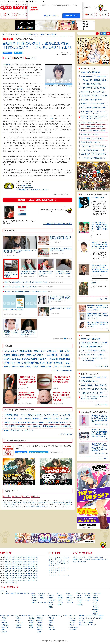Screen dimensions: 110x644
Task: Decline notifications with 通知を受け取らない
Action: pyautogui.click(x=51, y=15)
